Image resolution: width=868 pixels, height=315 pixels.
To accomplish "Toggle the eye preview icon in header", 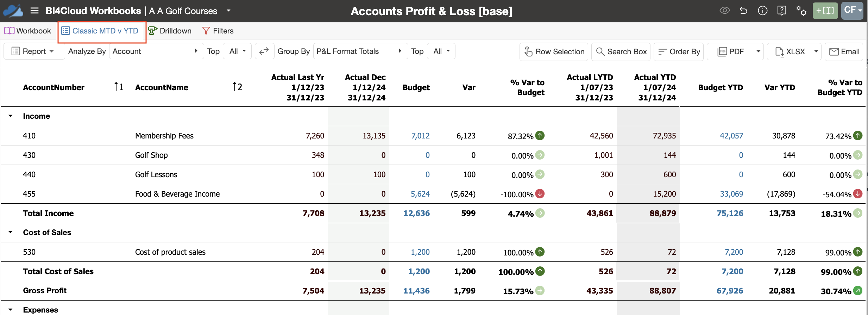I will tap(724, 11).
